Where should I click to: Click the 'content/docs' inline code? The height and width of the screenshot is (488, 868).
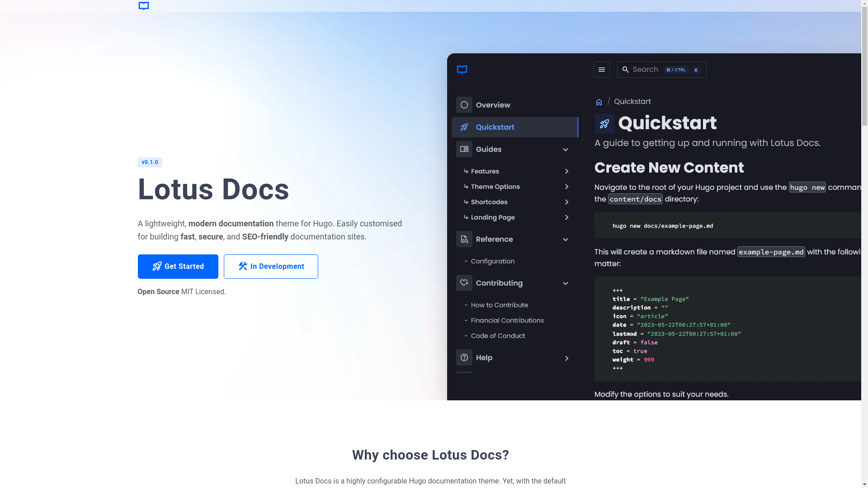(635, 199)
